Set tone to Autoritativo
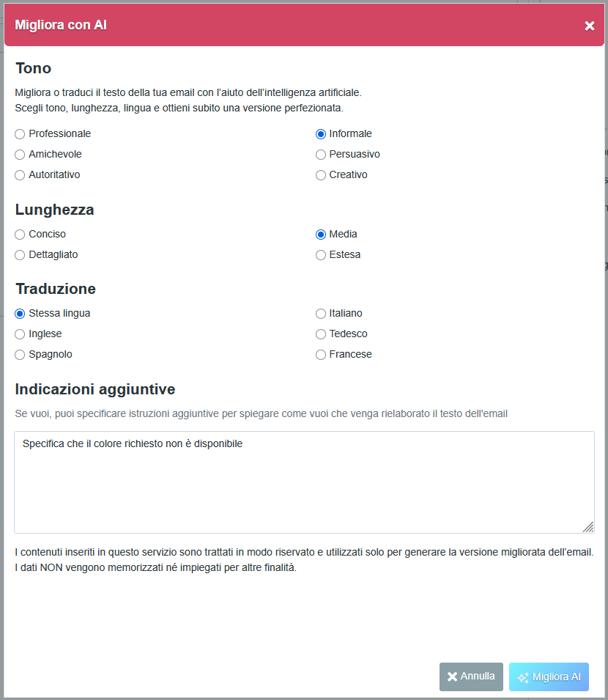The width and height of the screenshot is (608, 700). [x=19, y=174]
